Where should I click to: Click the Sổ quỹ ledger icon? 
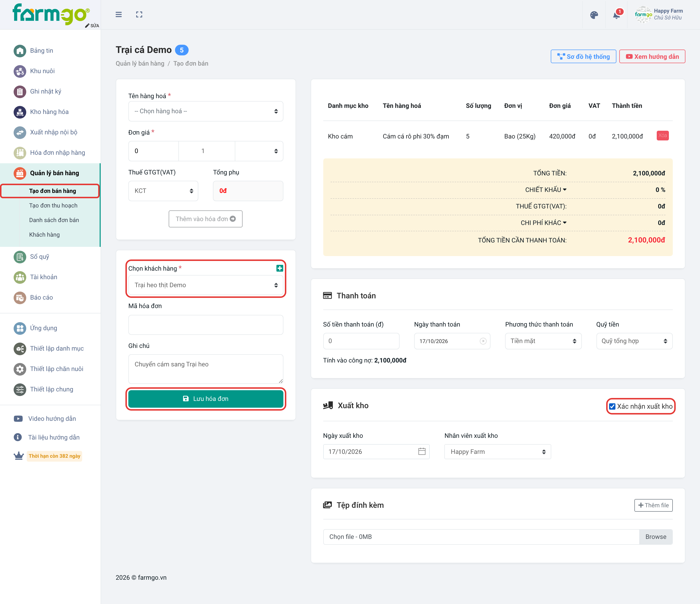(20, 257)
